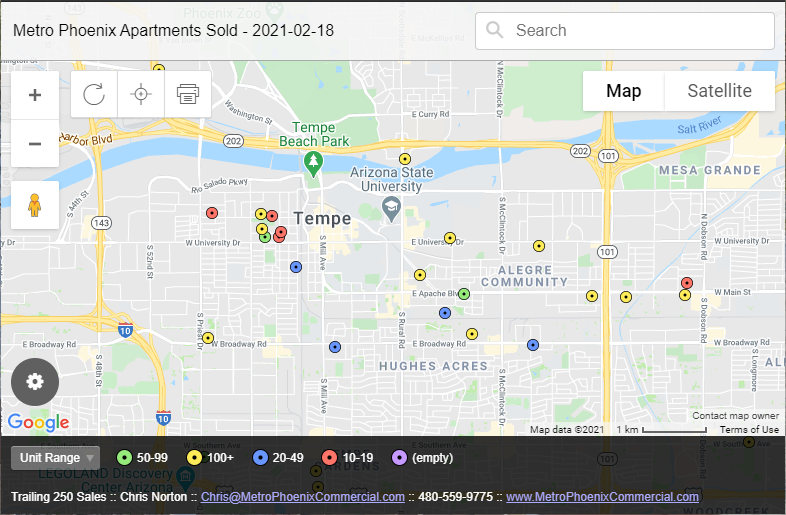Toggle the (empty) purple legend filter
This screenshot has width=786, height=515.
(422, 458)
